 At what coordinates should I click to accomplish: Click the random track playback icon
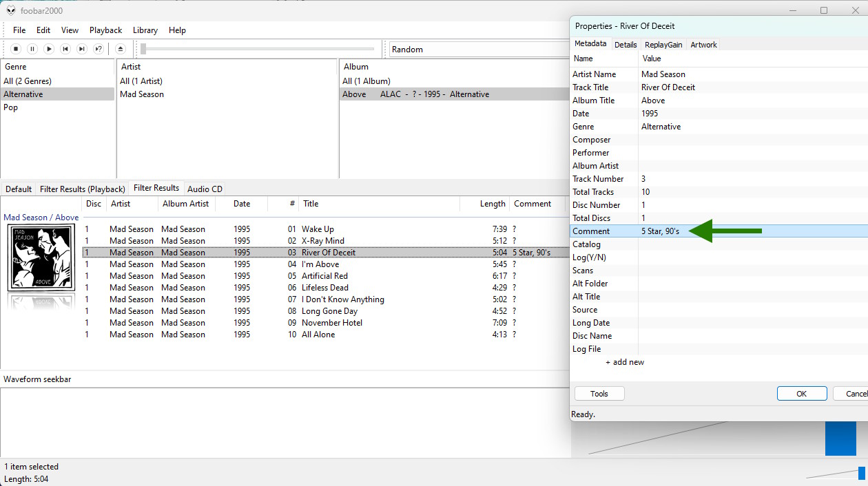[x=99, y=49]
